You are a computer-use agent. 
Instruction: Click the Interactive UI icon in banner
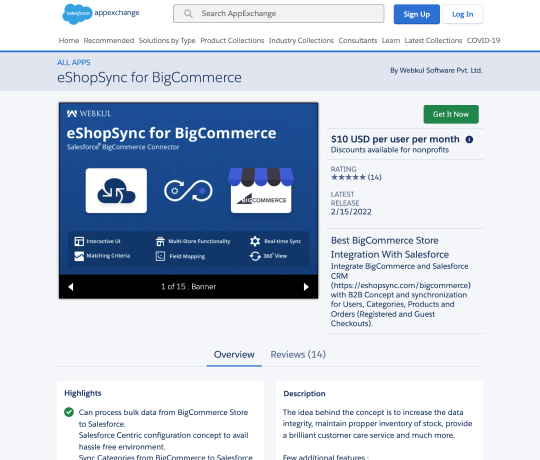tap(79, 241)
